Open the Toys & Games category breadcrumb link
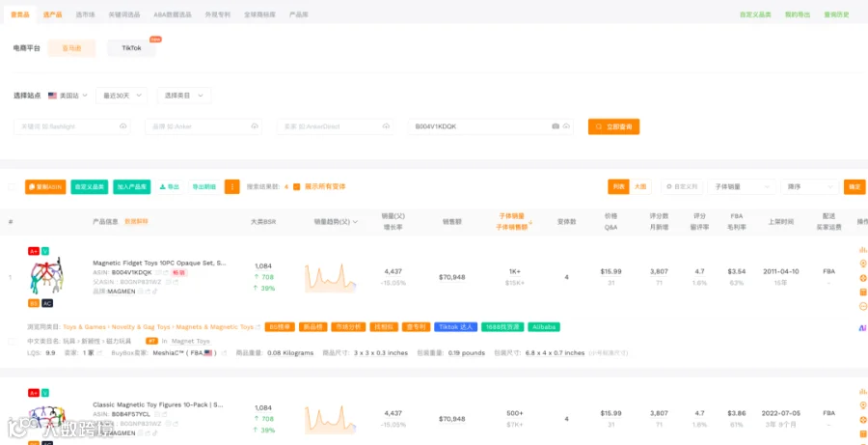This screenshot has width=868, height=445. tap(85, 327)
